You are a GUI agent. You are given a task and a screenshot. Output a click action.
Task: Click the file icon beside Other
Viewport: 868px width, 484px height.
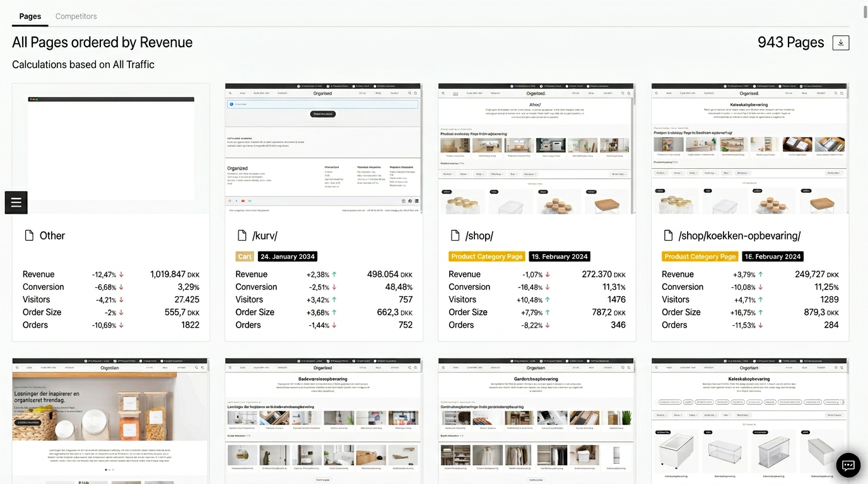(x=29, y=236)
